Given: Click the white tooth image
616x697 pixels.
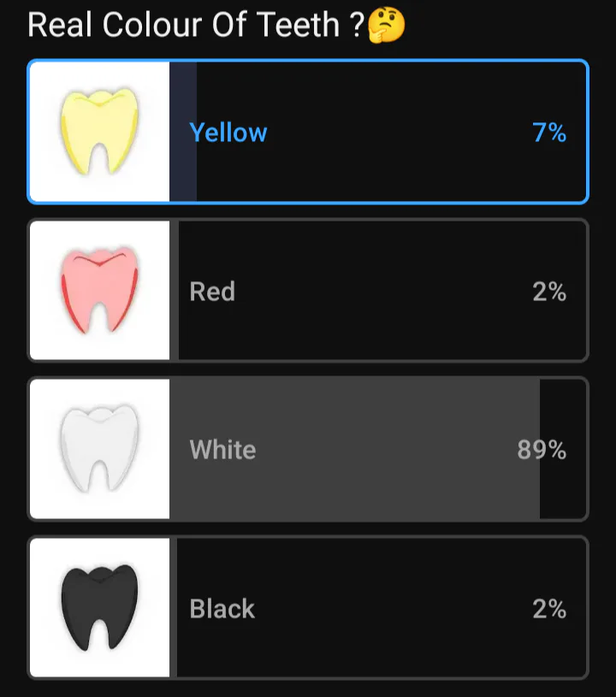Looking at the screenshot, I should pyautogui.click(x=99, y=449).
